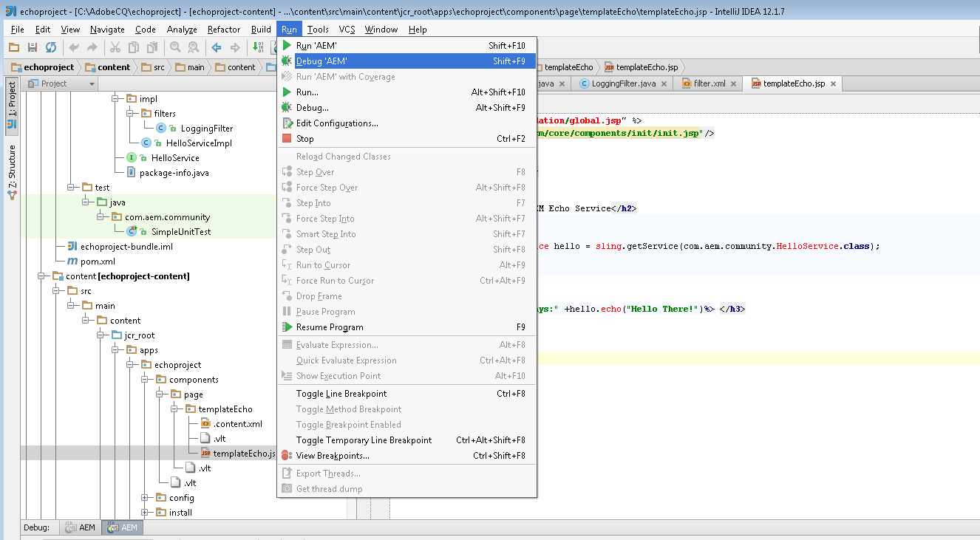Choose Toggle Line Breakpoint menu entry

click(x=406, y=394)
